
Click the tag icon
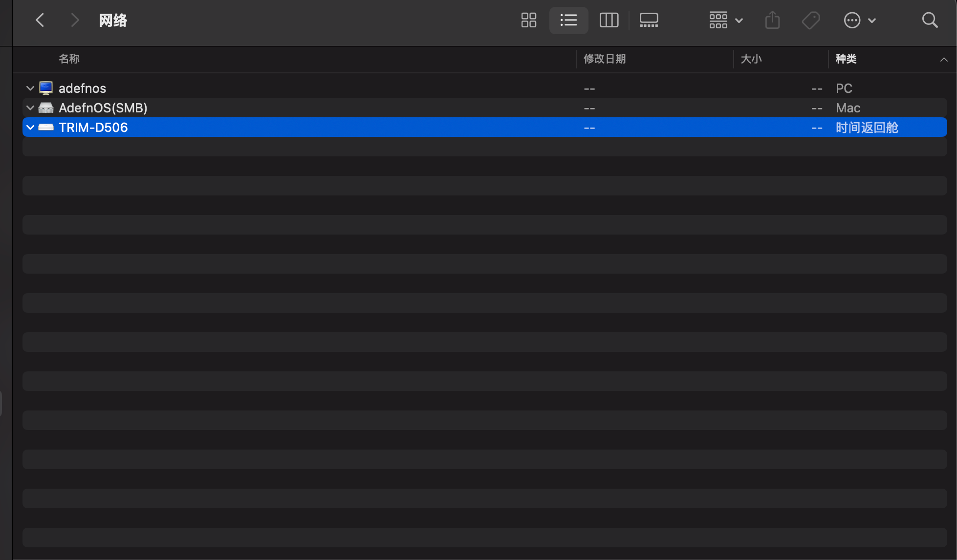[x=811, y=21]
